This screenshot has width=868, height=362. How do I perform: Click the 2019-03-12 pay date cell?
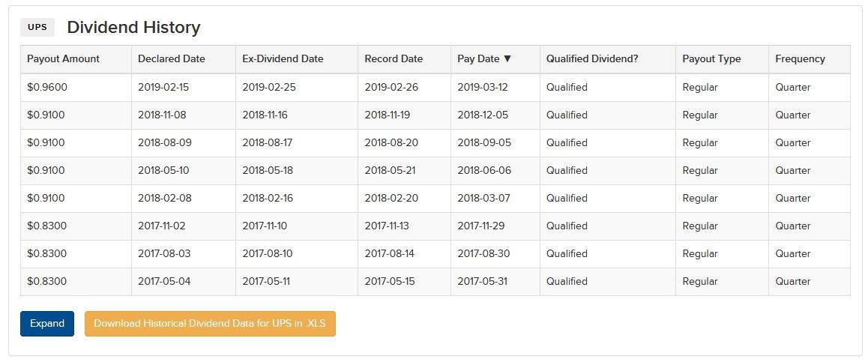[x=483, y=88]
